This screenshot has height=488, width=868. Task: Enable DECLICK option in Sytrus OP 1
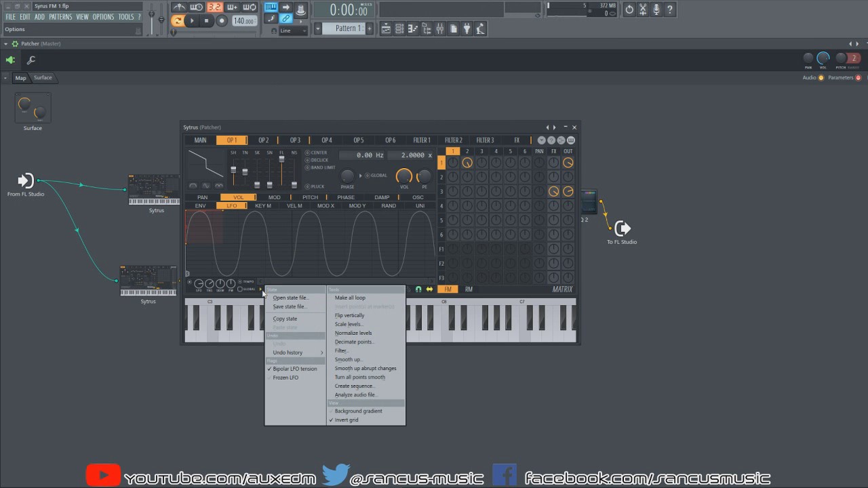[307, 160]
